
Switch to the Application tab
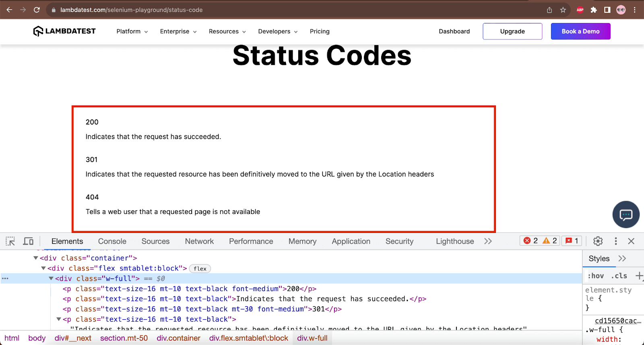coord(351,241)
